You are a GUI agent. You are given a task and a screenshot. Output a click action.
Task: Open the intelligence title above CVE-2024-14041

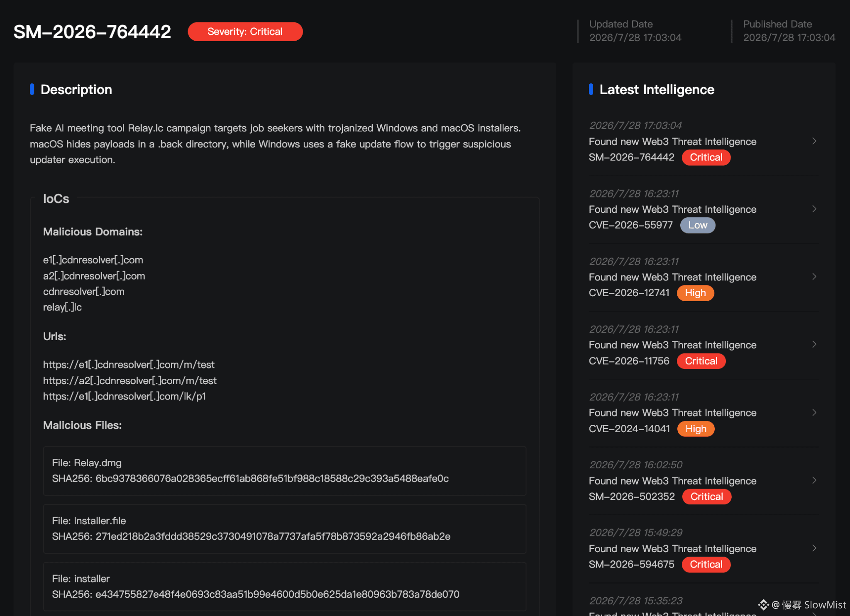672,413
